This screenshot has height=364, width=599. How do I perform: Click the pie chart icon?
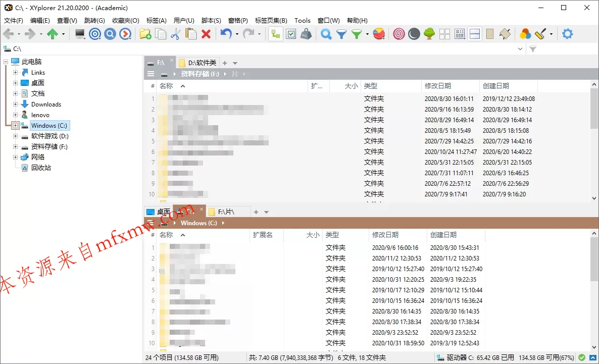pyautogui.click(x=379, y=34)
